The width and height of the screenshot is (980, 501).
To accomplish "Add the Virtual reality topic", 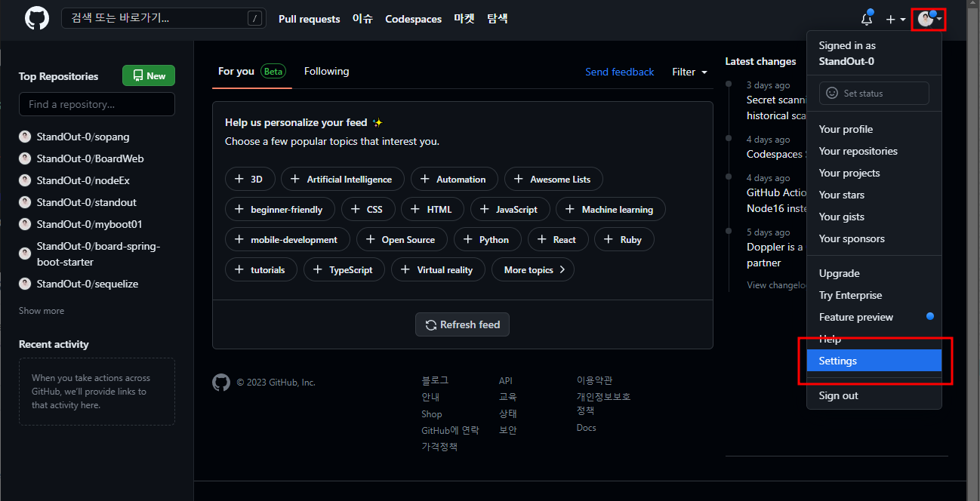I will 439,269.
